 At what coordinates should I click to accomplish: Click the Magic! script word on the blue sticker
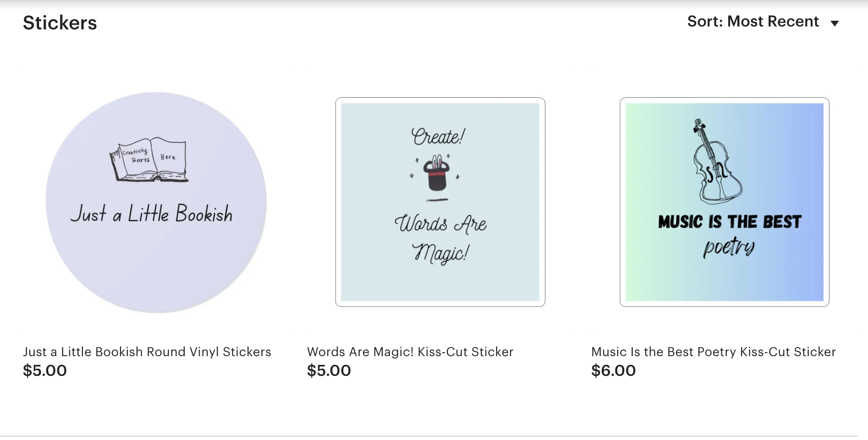[x=440, y=253]
